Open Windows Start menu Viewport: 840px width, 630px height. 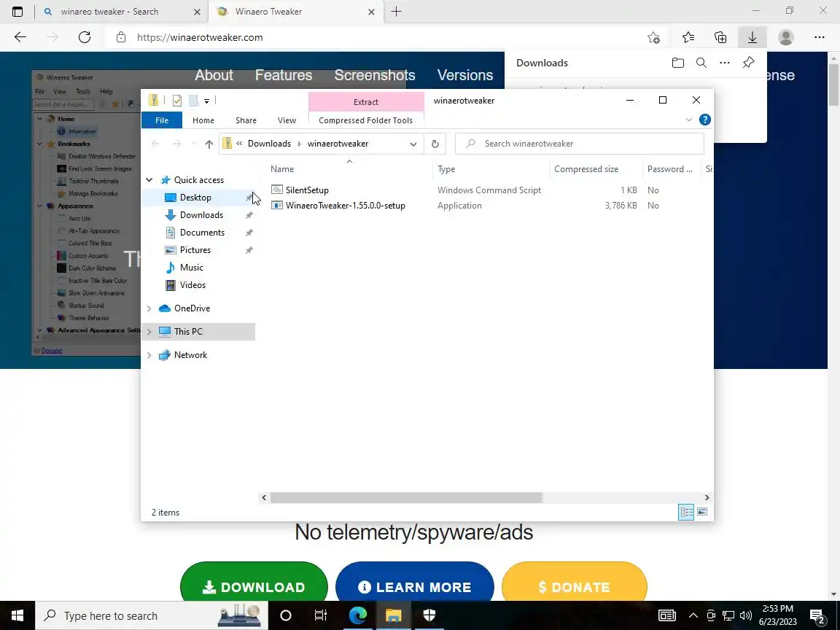coord(17,615)
